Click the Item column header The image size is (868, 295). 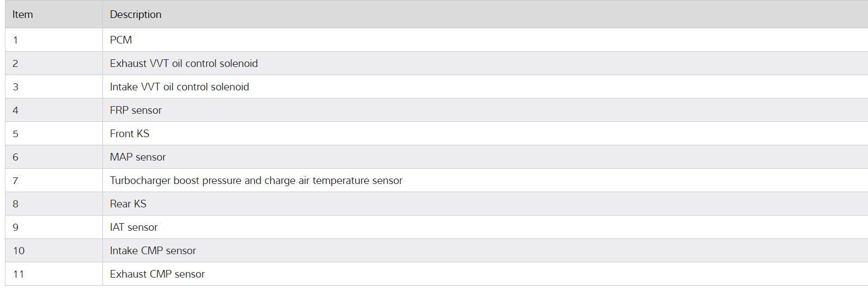click(23, 15)
